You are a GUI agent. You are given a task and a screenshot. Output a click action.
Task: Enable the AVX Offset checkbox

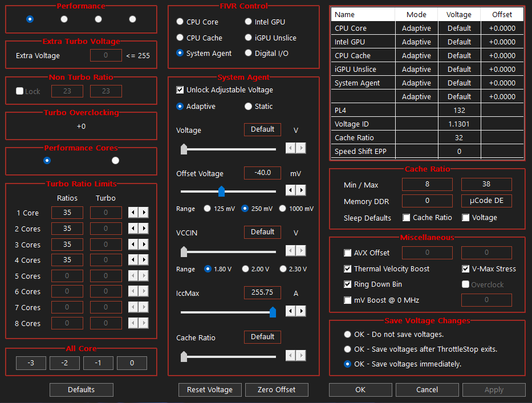pyautogui.click(x=347, y=253)
